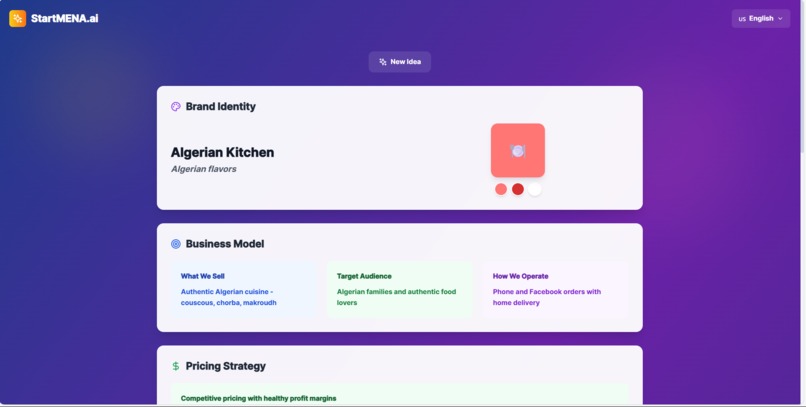The height and width of the screenshot is (407, 806).
Task: Click the Brand Identity palette icon
Action: 176,106
